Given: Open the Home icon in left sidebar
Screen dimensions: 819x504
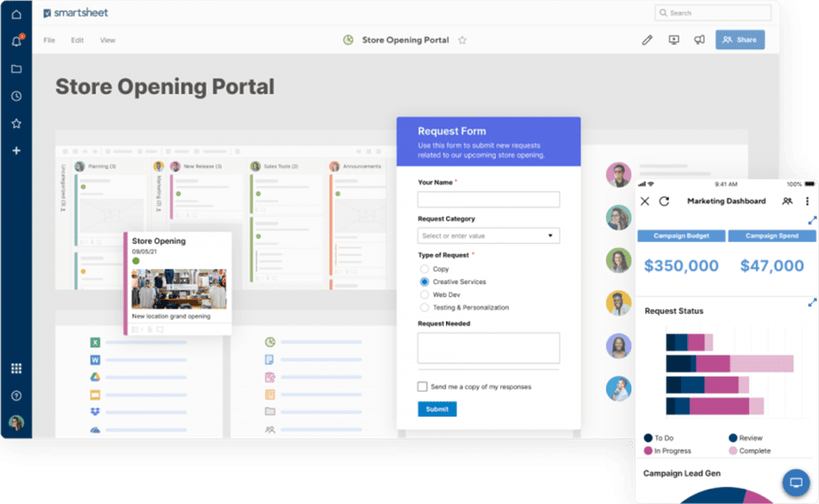Looking at the screenshot, I should [x=16, y=14].
